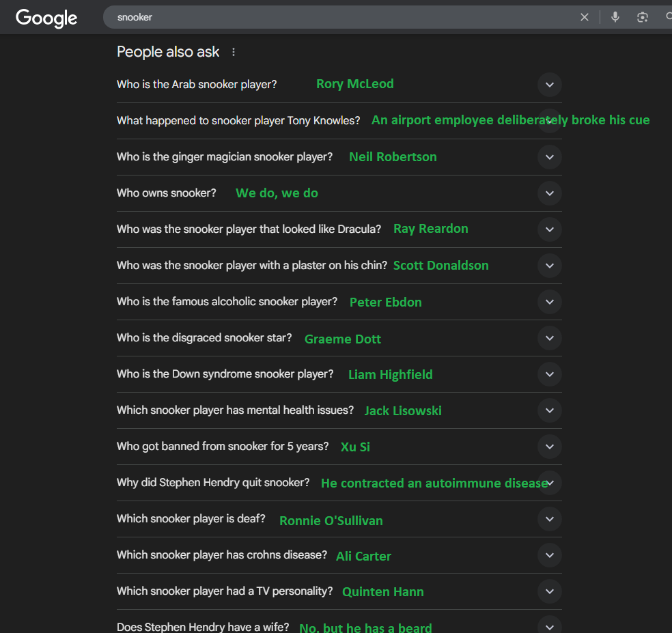Screen dimensions: 672x633
Task: Click the magnifier search icon
Action: tap(669, 16)
